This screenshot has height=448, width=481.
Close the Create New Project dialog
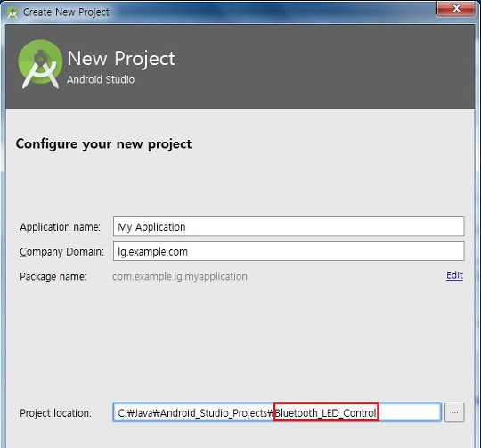tap(456, 9)
